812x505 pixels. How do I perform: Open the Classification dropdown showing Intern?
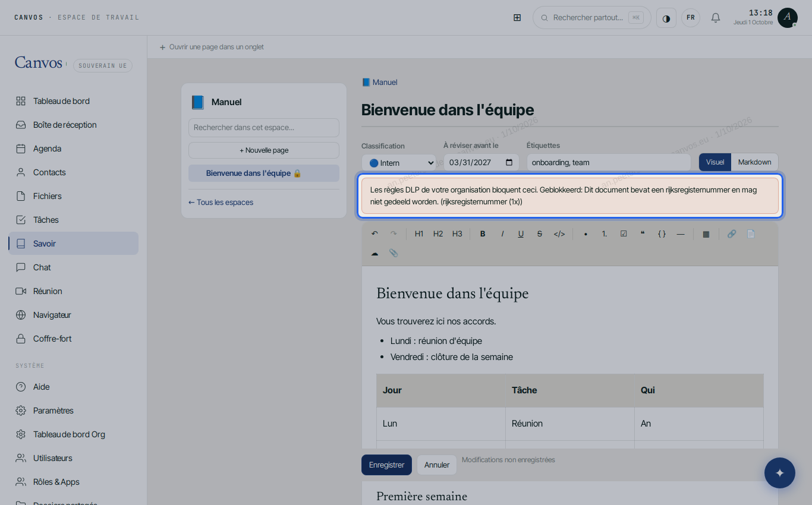[x=399, y=163]
